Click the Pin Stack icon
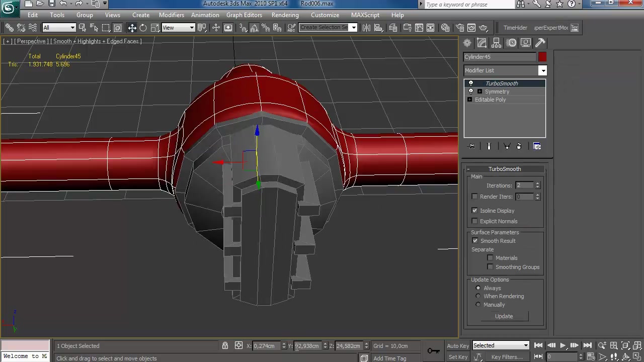This screenshot has height=362, width=644. (471, 146)
